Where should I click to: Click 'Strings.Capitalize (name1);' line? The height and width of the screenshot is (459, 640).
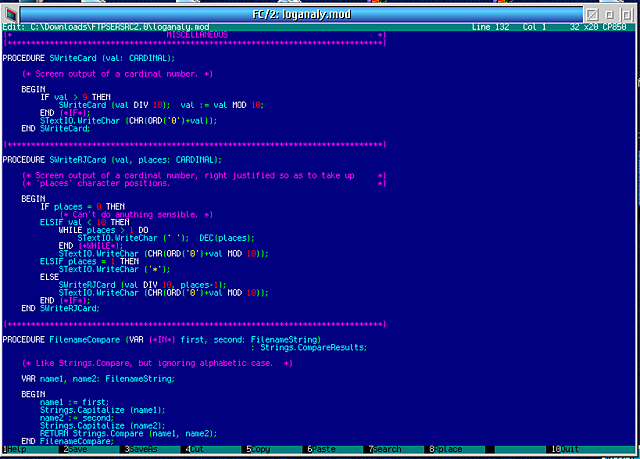tap(102, 410)
